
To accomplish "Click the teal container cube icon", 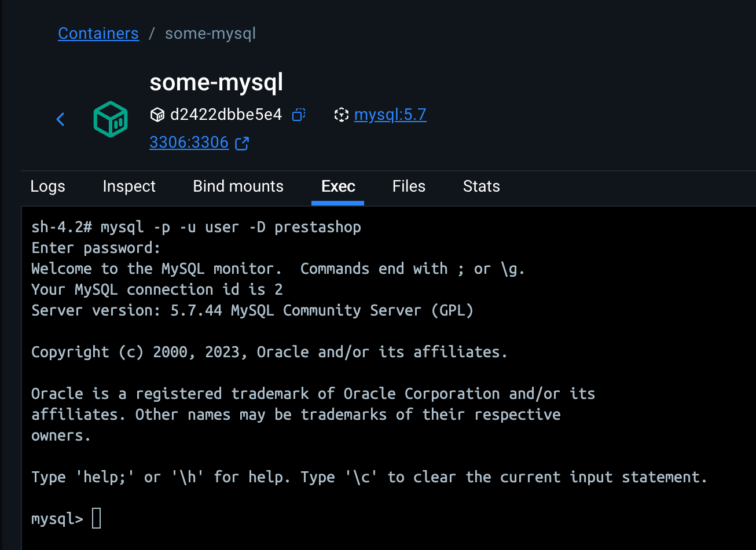I will pos(111,119).
